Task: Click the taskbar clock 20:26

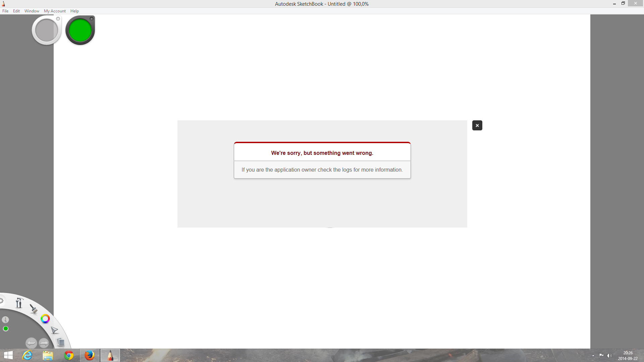Action: (628, 353)
